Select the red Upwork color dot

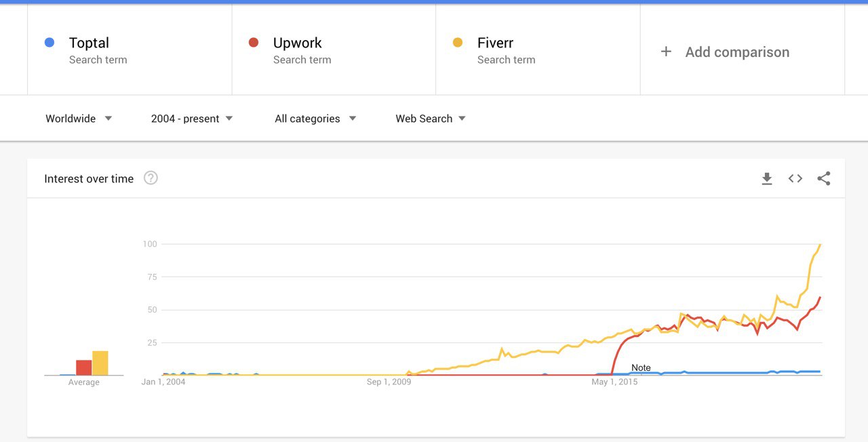[254, 43]
